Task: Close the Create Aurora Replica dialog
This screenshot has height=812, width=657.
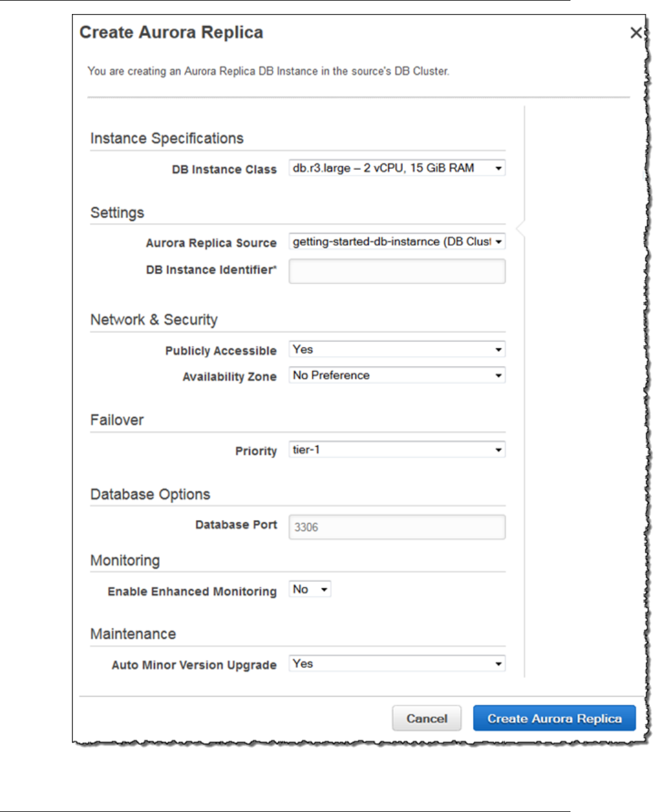Action: click(636, 33)
